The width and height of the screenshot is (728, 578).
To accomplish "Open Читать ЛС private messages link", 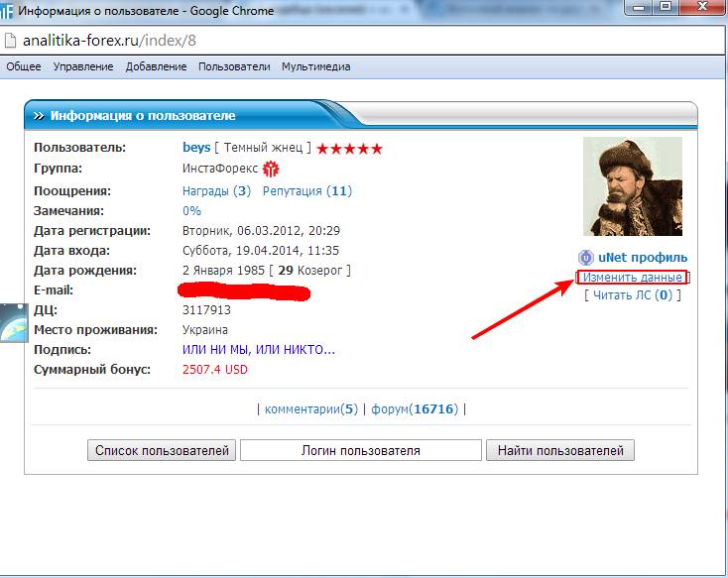I will click(627, 295).
